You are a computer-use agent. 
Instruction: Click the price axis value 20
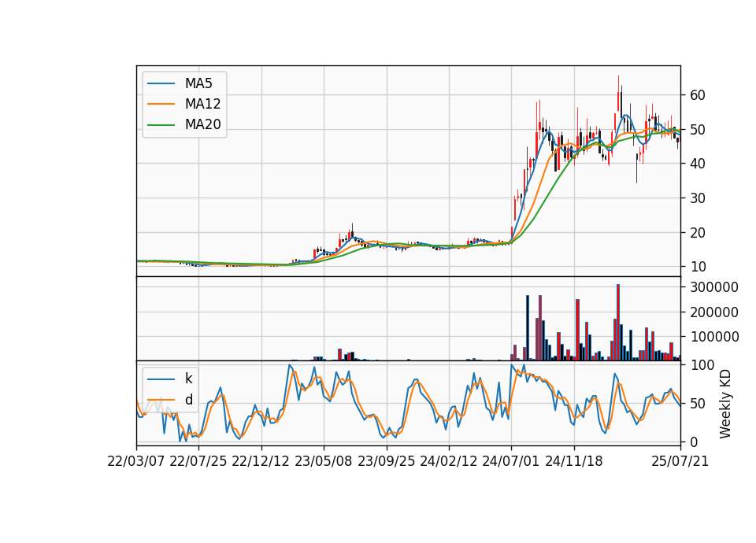[x=698, y=233]
